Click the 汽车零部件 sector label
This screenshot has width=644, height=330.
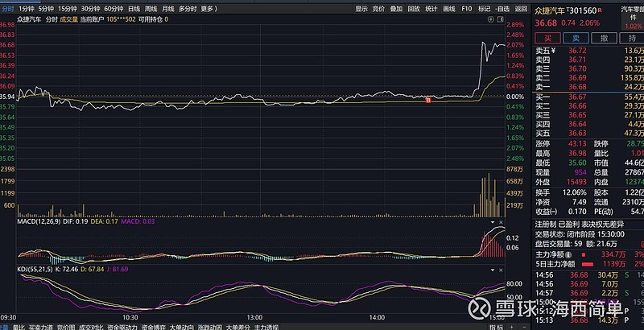tap(633, 13)
